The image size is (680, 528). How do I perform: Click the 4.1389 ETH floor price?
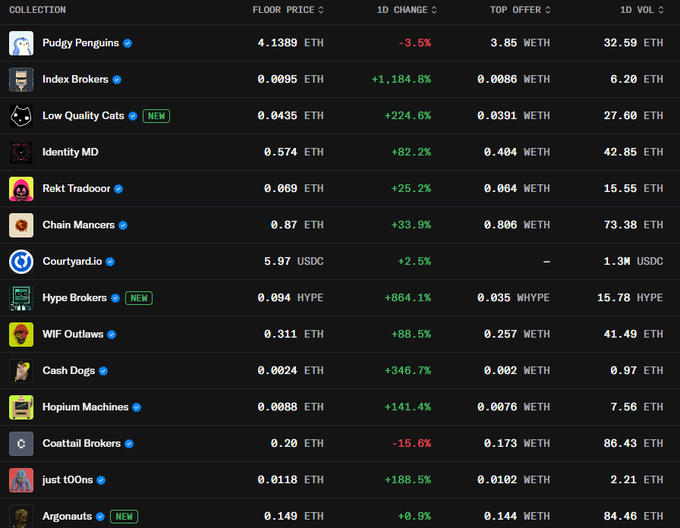pos(291,43)
